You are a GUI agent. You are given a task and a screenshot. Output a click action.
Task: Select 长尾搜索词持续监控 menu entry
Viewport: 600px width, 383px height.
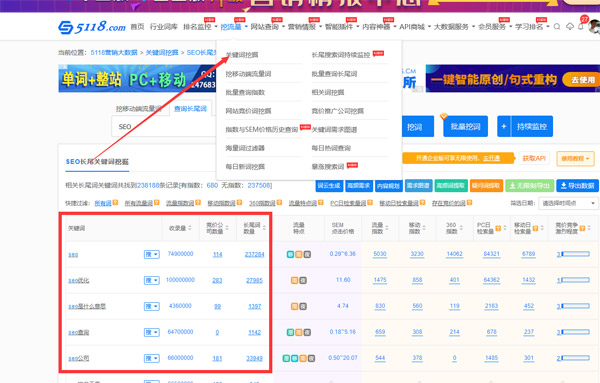(341, 55)
